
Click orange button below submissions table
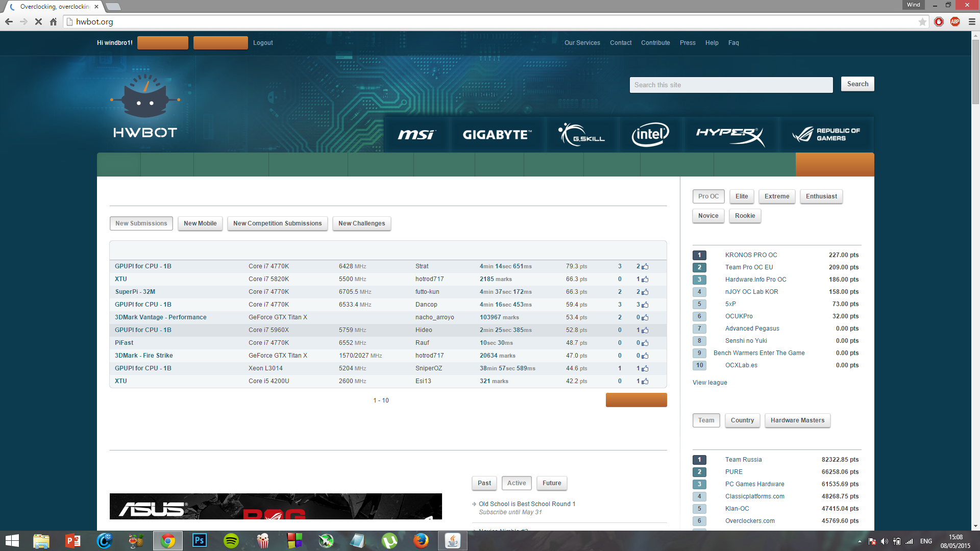[x=636, y=400]
